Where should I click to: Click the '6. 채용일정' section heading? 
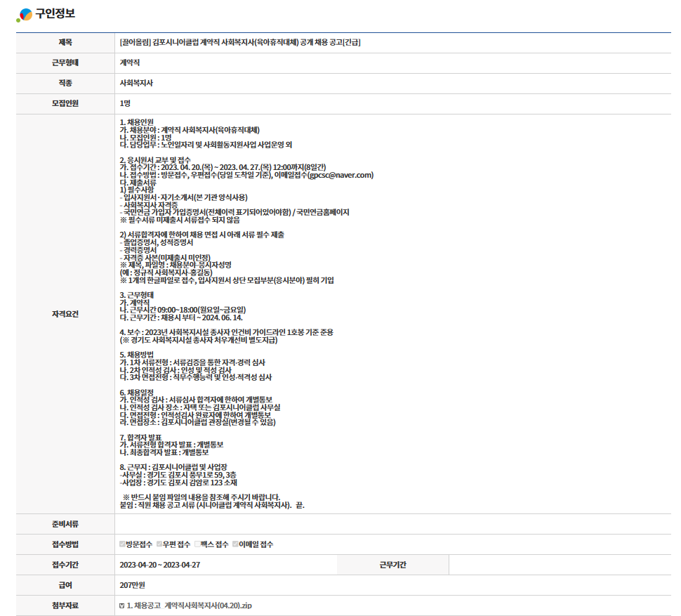click(x=136, y=392)
